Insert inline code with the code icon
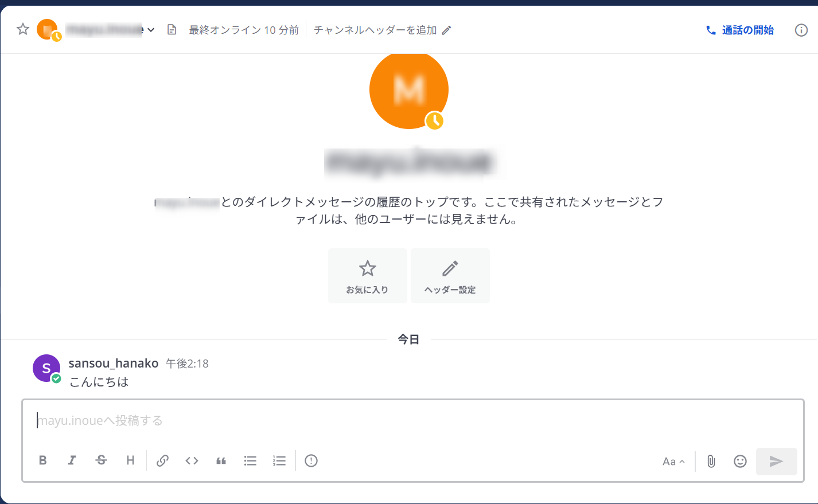The height and width of the screenshot is (504, 818). [192, 460]
